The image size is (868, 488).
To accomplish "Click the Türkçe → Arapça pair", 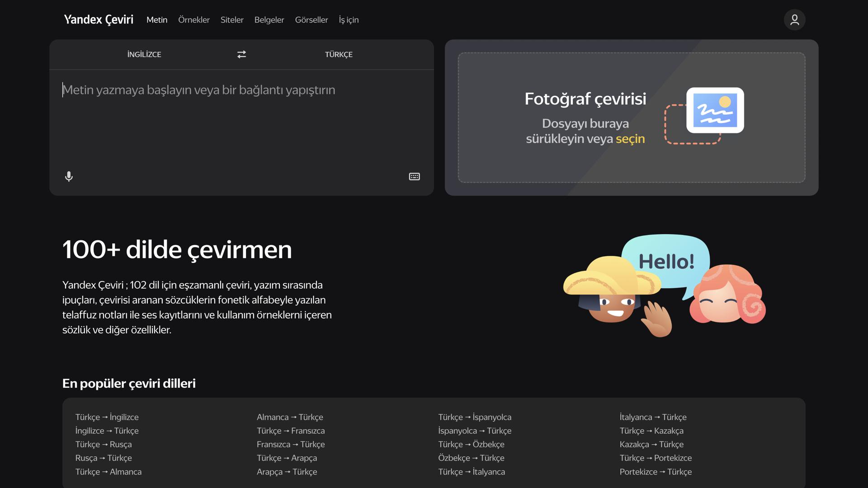I will tap(287, 458).
